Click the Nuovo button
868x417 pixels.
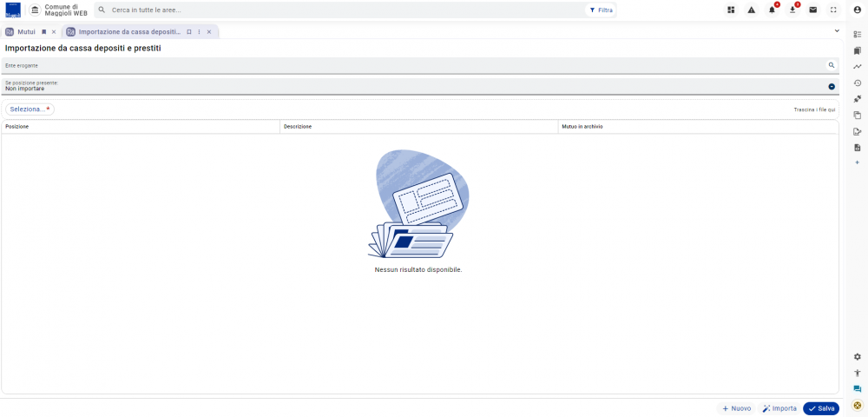736,408
